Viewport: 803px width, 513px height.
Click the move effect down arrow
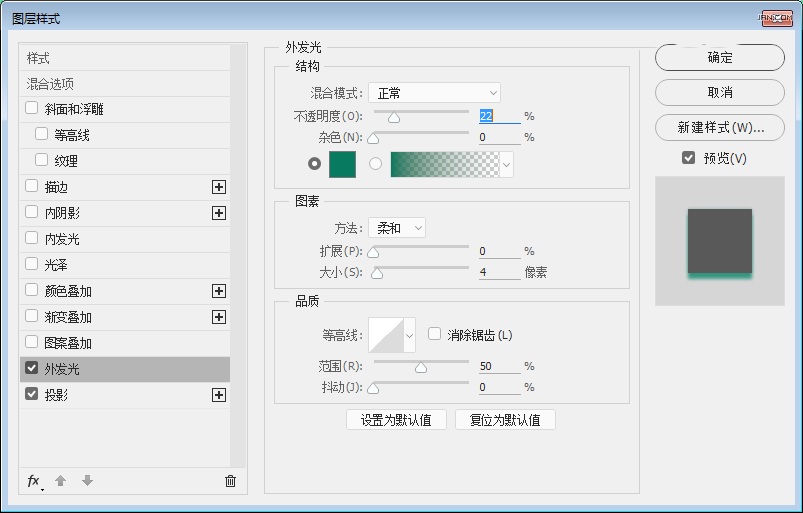click(87, 481)
